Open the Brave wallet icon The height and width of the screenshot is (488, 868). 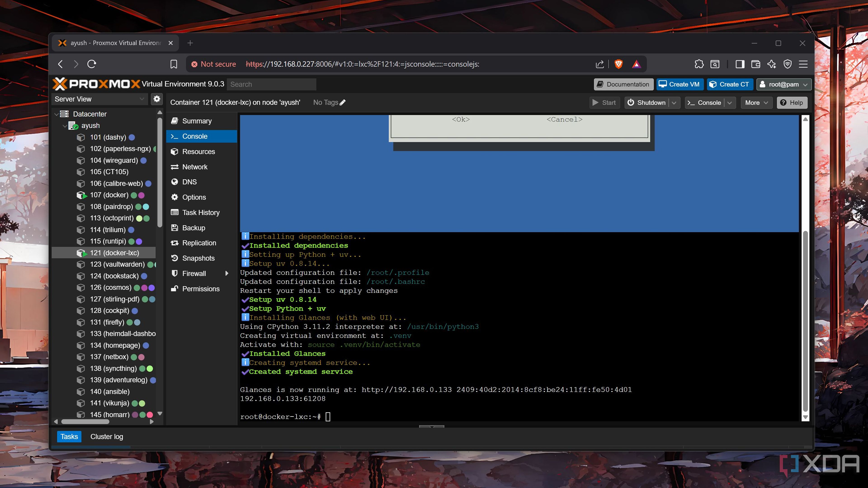(x=755, y=64)
